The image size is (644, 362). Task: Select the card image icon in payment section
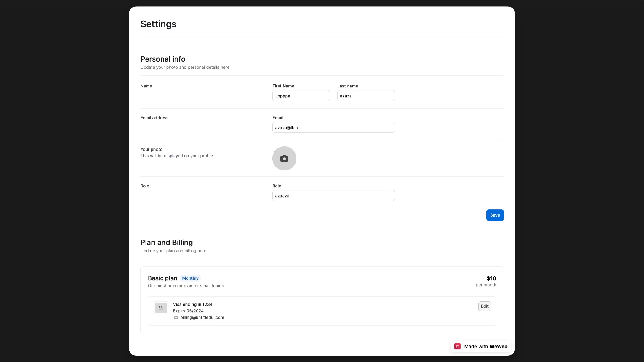[160, 308]
